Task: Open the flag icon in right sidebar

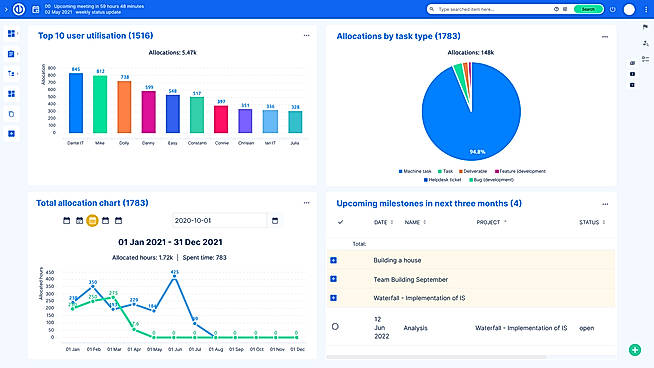Action: (x=645, y=28)
